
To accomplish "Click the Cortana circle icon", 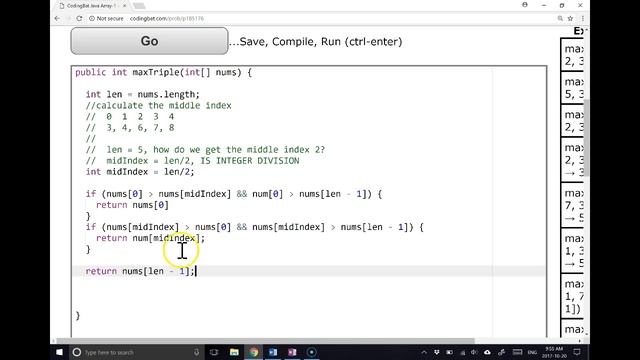I will click(x=76, y=352).
